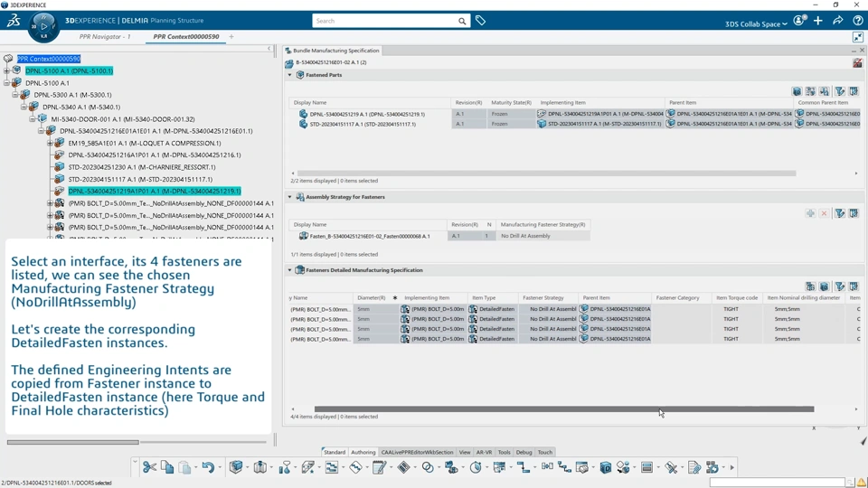Click the 3DS logo in the top bar
The image size is (868, 488).
click(14, 21)
